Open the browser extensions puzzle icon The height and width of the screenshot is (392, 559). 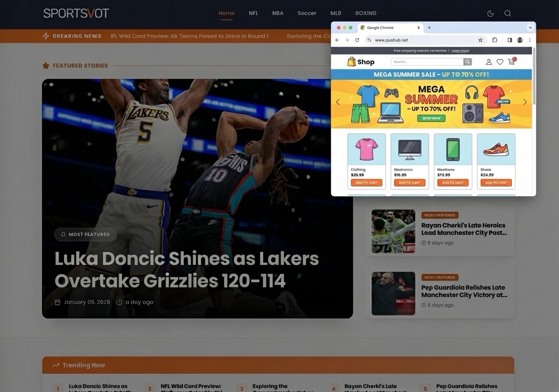pyautogui.click(x=495, y=40)
